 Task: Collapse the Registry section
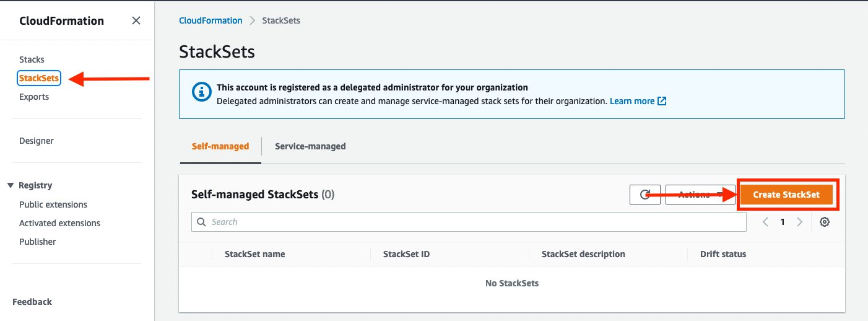point(11,185)
